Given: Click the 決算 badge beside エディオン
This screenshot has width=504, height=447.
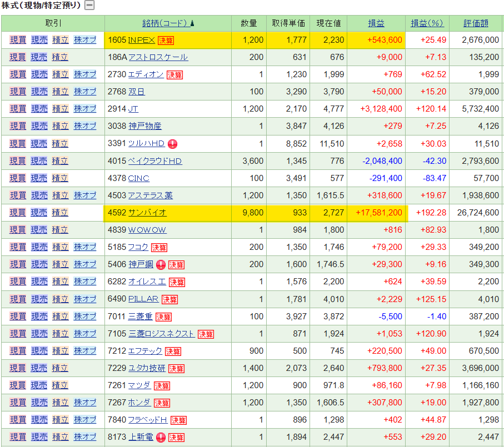Looking at the screenshot, I should 175,75.
